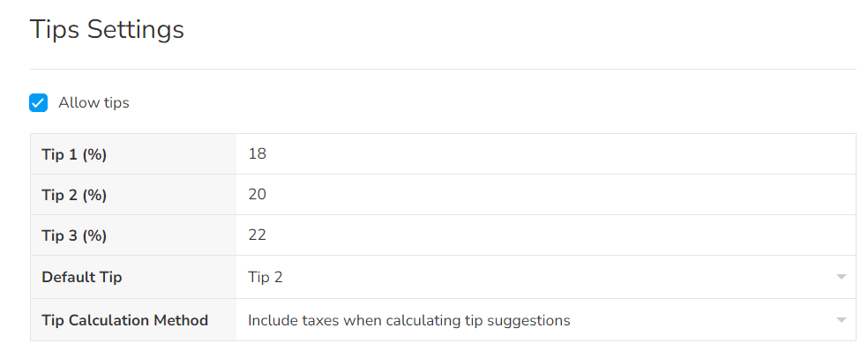Click the value 18 in Tip 1
868x358 pixels.
258,154
